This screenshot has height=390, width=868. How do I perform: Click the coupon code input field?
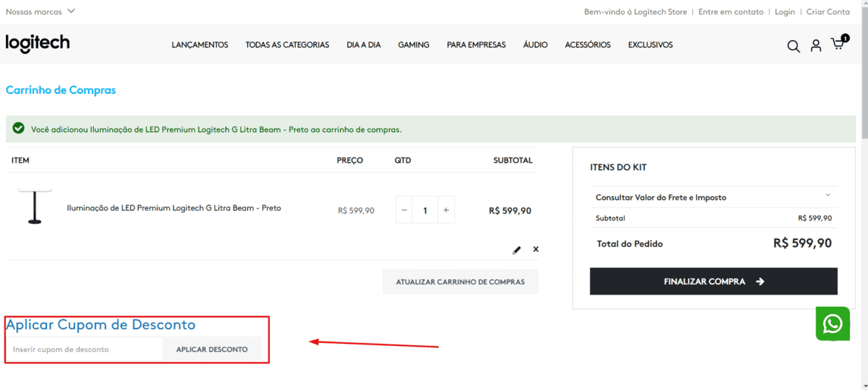85,350
